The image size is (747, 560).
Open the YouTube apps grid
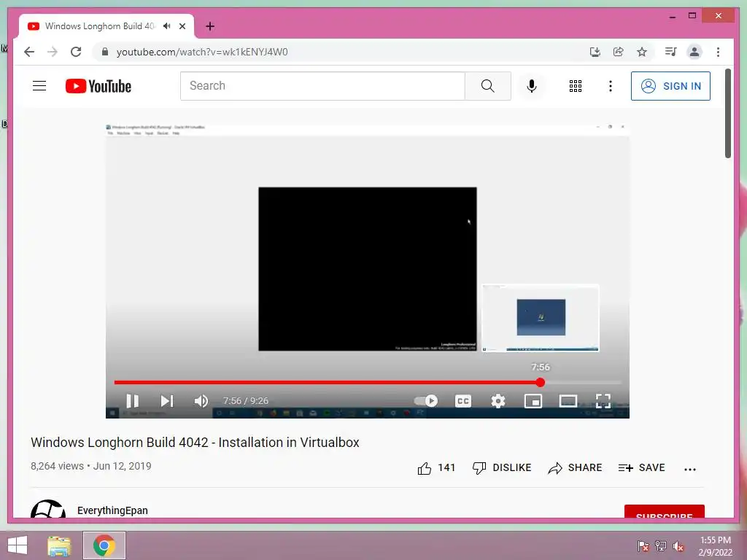pyautogui.click(x=576, y=86)
